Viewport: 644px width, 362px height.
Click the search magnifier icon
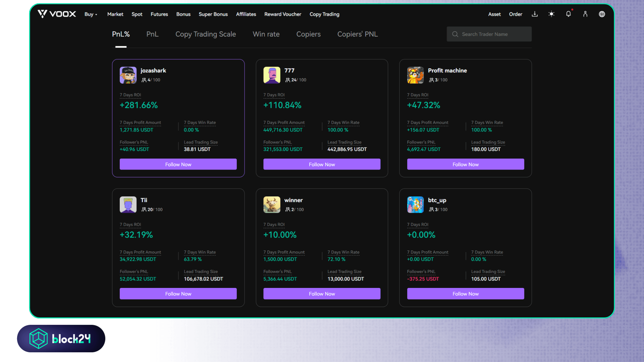[455, 34]
